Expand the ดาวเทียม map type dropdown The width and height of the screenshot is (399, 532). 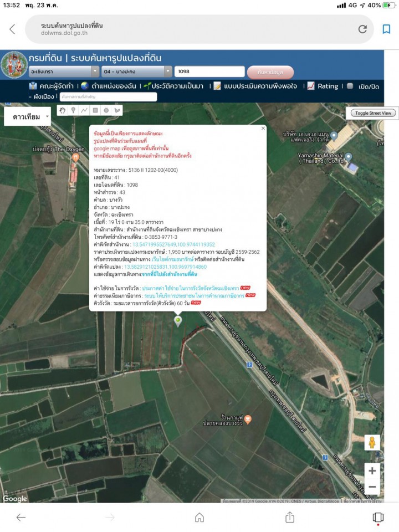28,117
